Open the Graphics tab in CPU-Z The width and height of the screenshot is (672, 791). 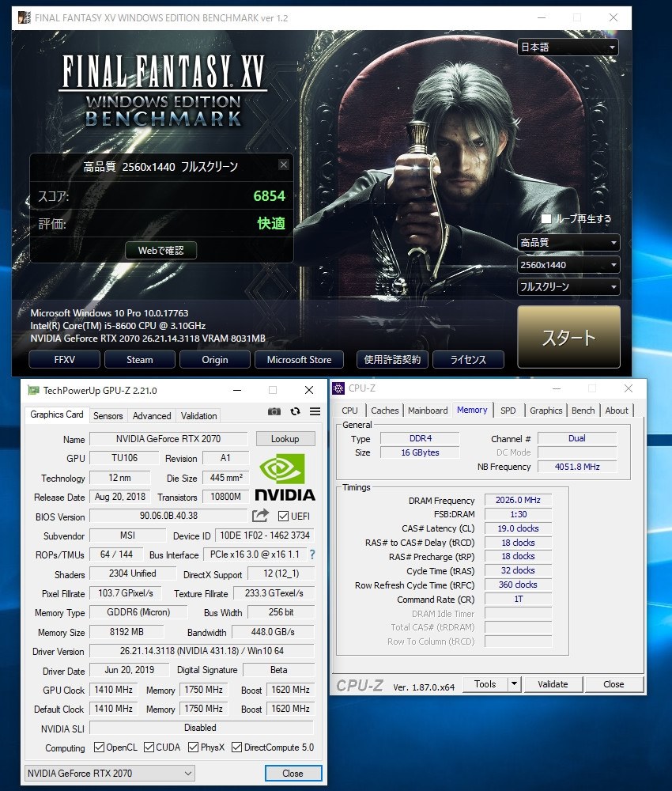coord(546,410)
